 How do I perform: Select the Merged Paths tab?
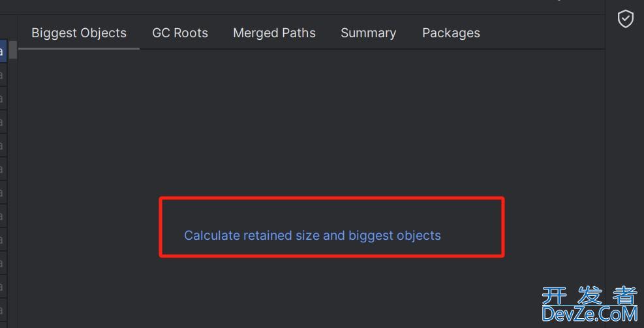(x=274, y=33)
